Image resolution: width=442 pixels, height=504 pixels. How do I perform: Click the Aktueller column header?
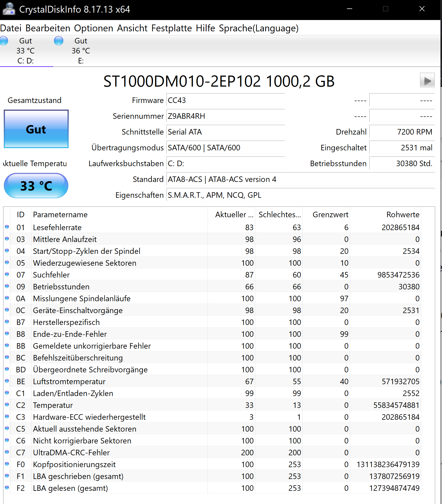(231, 215)
